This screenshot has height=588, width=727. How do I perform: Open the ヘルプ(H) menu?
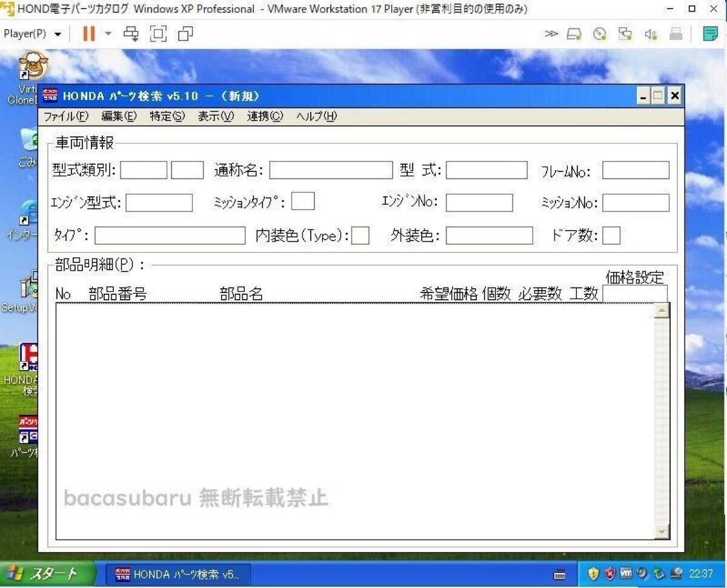coord(316,116)
